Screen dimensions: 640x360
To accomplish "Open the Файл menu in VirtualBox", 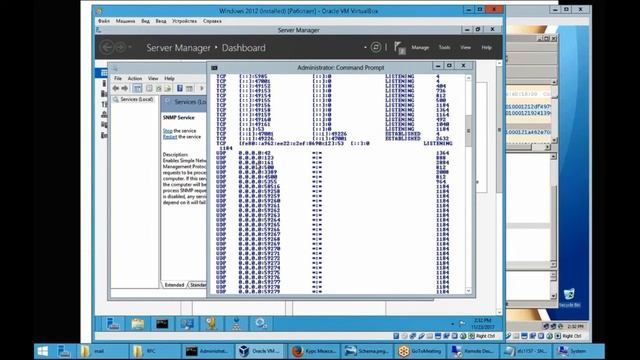I will coord(104,21).
